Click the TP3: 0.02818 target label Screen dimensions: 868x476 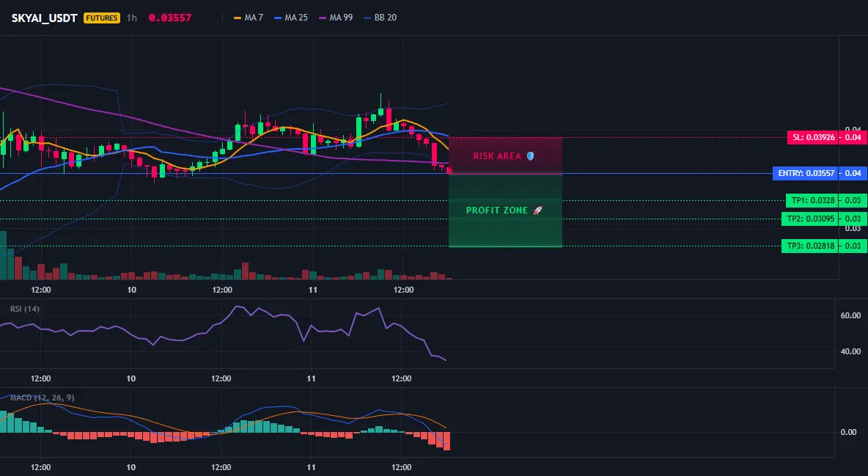(x=810, y=246)
